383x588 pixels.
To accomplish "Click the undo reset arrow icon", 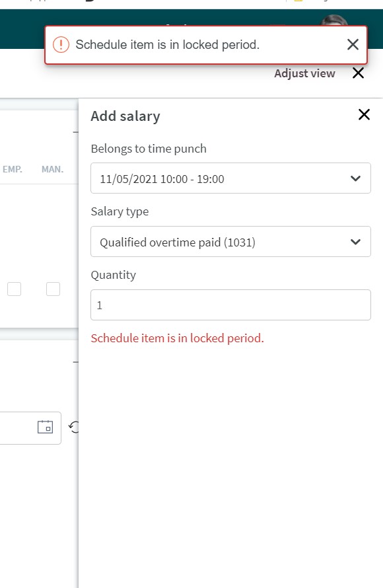I will (74, 427).
